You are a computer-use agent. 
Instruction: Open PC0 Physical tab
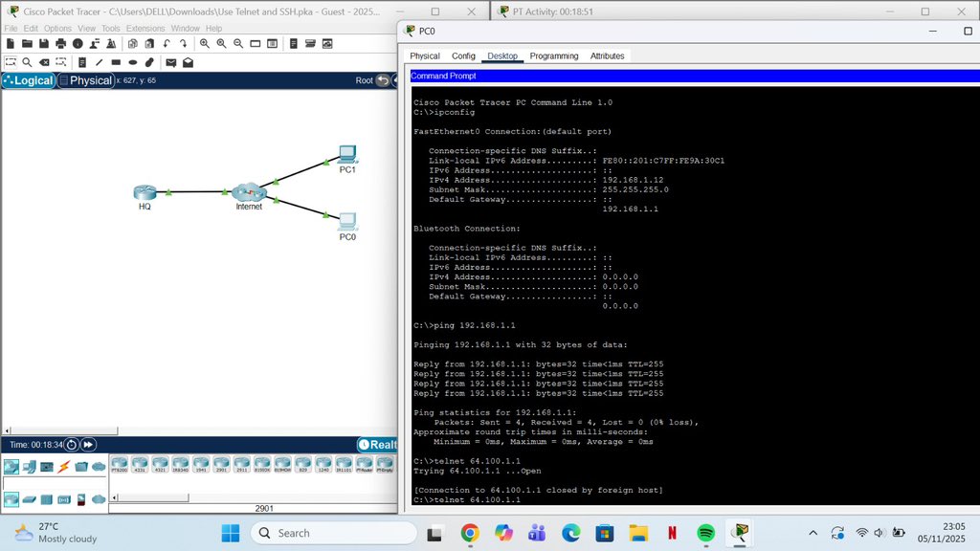click(425, 55)
